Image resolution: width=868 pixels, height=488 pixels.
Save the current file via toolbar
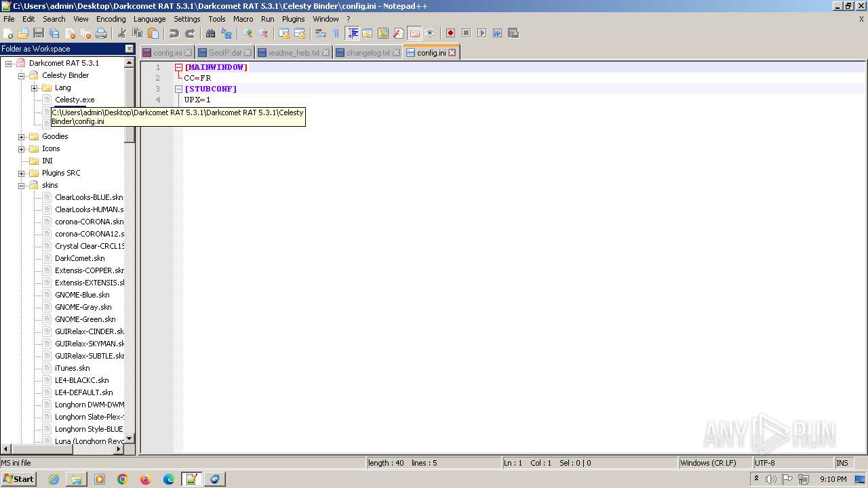coord(39,33)
